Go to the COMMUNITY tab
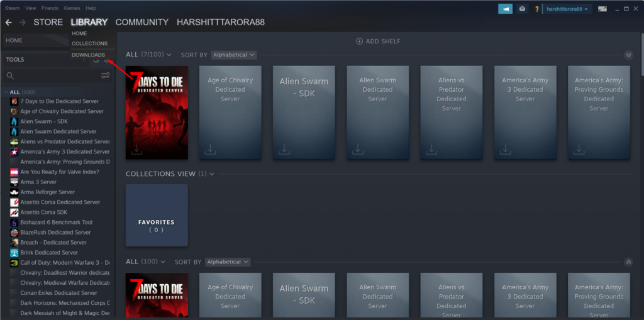 click(142, 22)
